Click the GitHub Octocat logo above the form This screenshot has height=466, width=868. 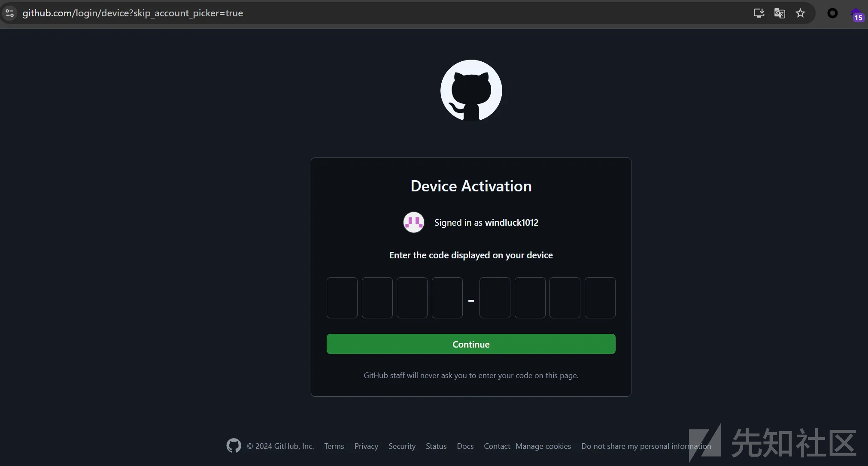click(x=471, y=90)
